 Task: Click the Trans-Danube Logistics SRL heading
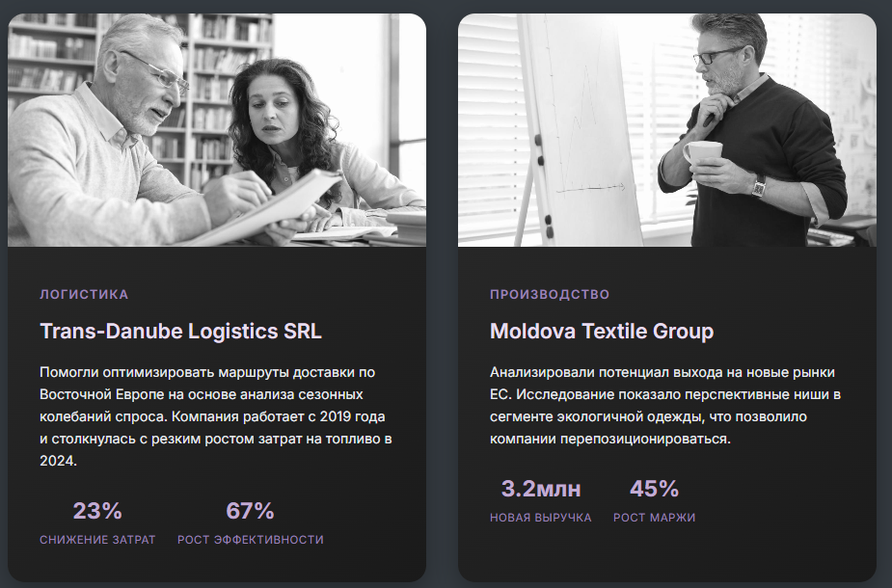[x=181, y=331]
